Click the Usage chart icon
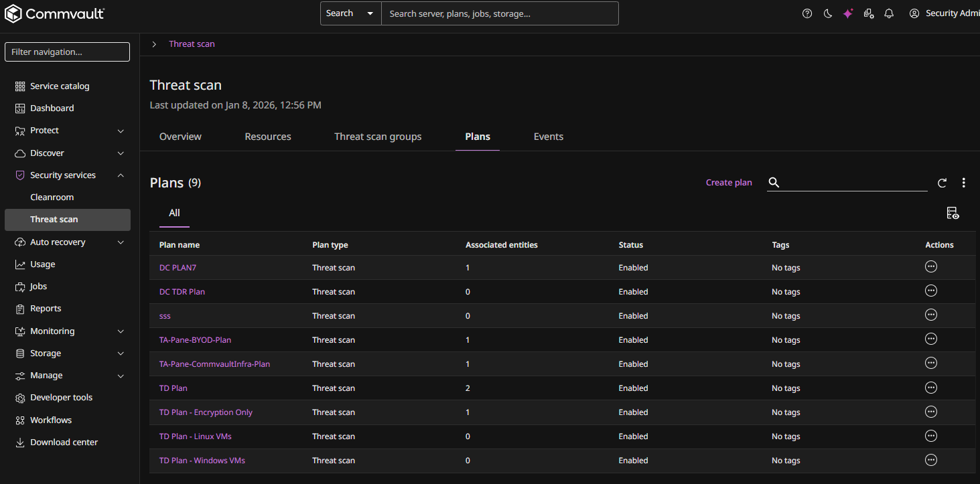The image size is (980, 484). pyautogui.click(x=20, y=264)
